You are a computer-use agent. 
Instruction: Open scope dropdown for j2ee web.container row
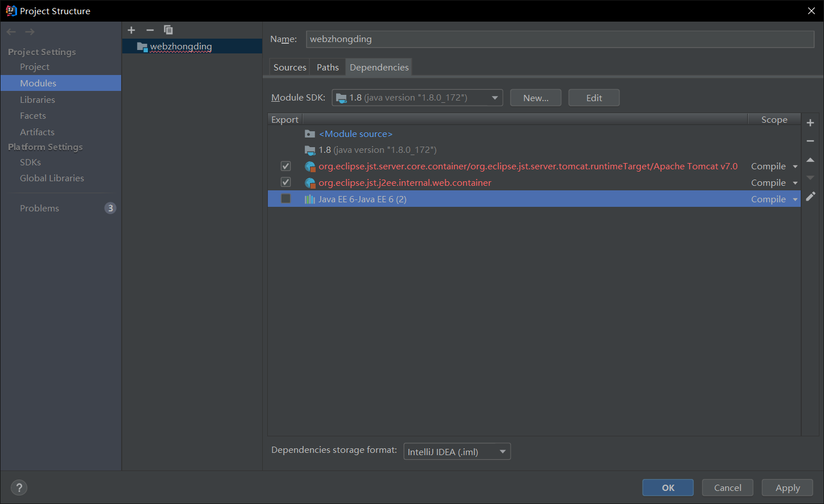795,183
